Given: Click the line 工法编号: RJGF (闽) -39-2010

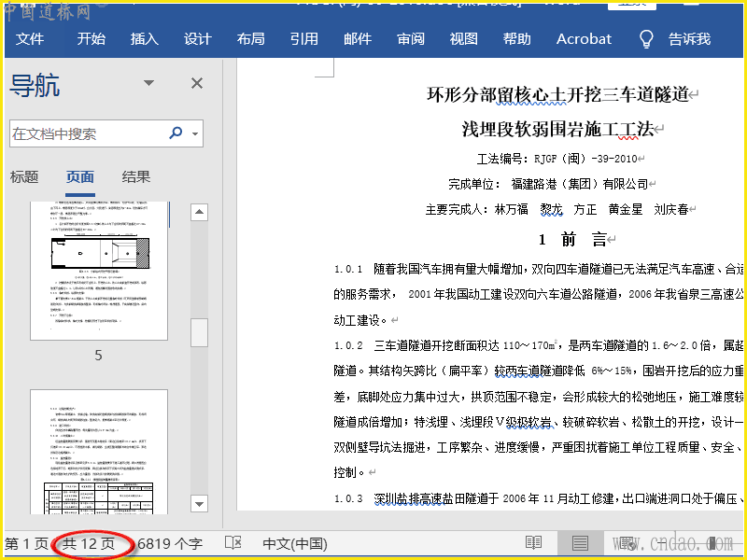Looking at the screenshot, I should [x=557, y=159].
